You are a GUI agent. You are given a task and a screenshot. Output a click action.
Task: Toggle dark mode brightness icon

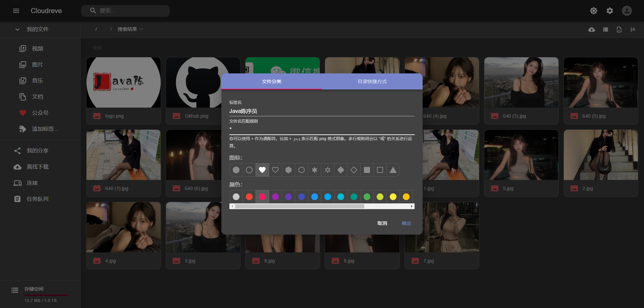(x=593, y=11)
